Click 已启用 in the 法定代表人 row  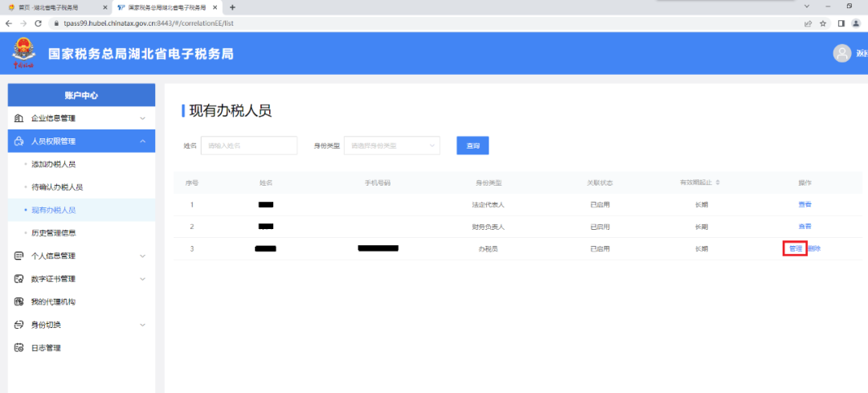[600, 204]
